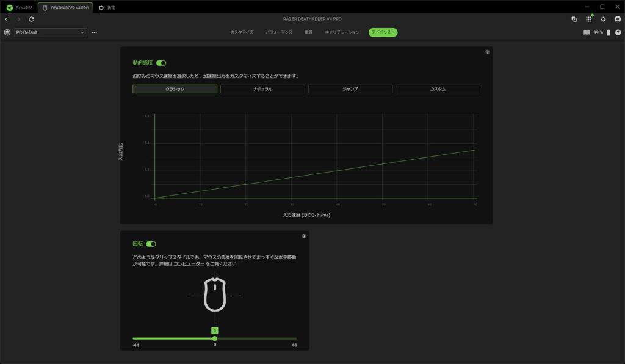The image size is (625, 364).
Task: Switch to the パフォーマンス tab
Action: (x=279, y=32)
